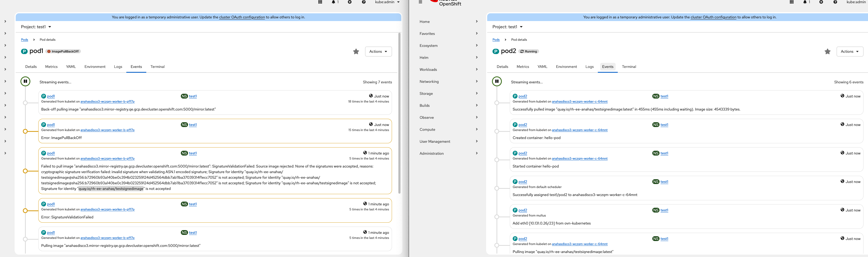The image size is (868, 257).
Task: Expand the Ecosystem navigation section
Action: 448,46
